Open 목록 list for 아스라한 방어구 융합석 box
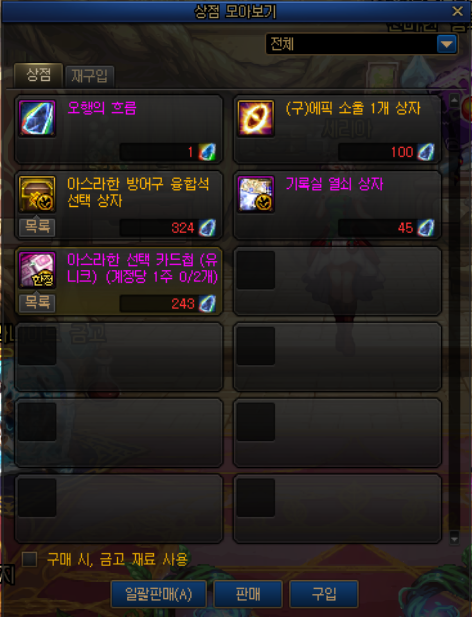 coord(37,227)
